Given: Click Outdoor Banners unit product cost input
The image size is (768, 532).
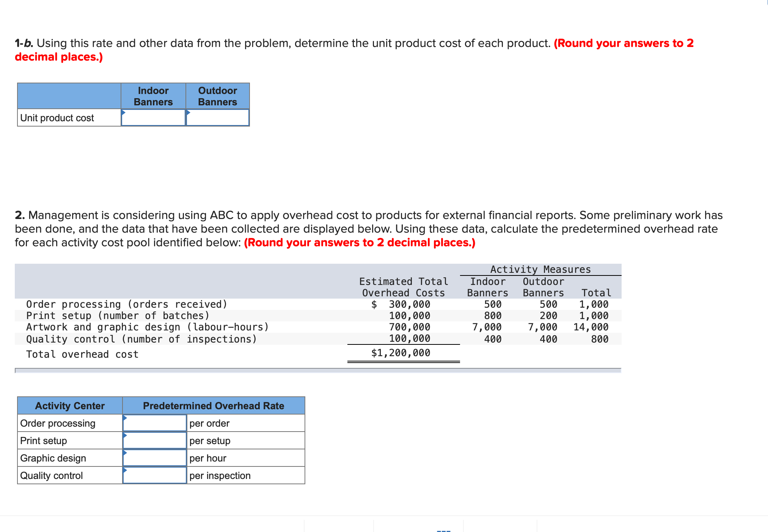Looking at the screenshot, I should pos(218,118).
